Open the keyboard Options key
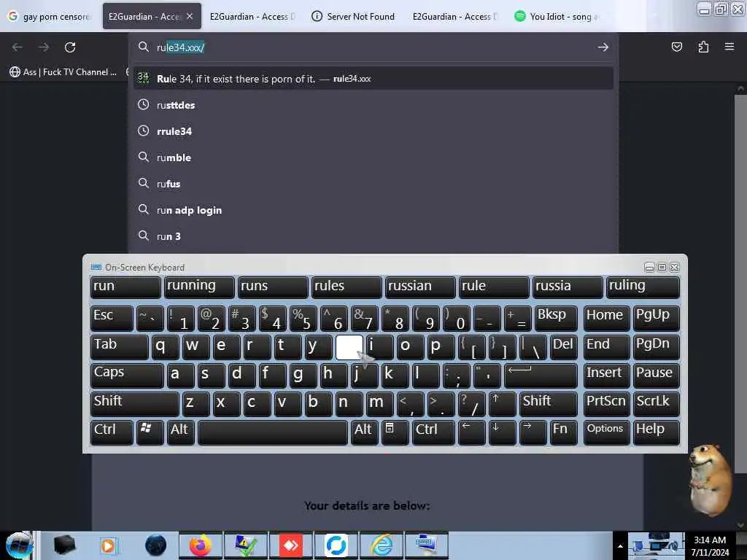The image size is (747, 560). click(606, 432)
